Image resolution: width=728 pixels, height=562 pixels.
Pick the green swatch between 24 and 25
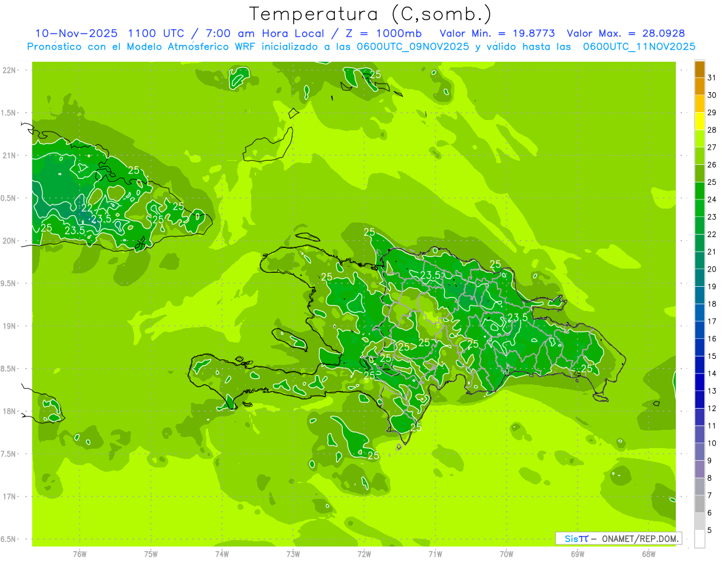coord(699,191)
